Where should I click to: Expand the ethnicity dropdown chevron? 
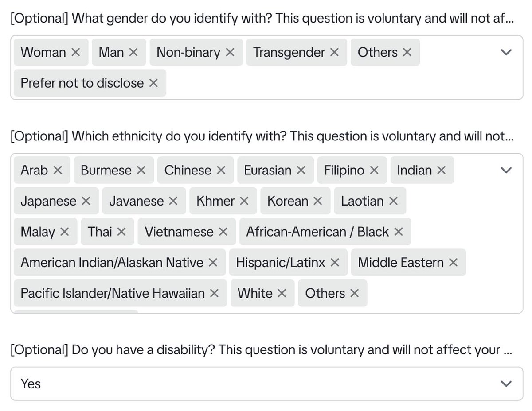[506, 170]
